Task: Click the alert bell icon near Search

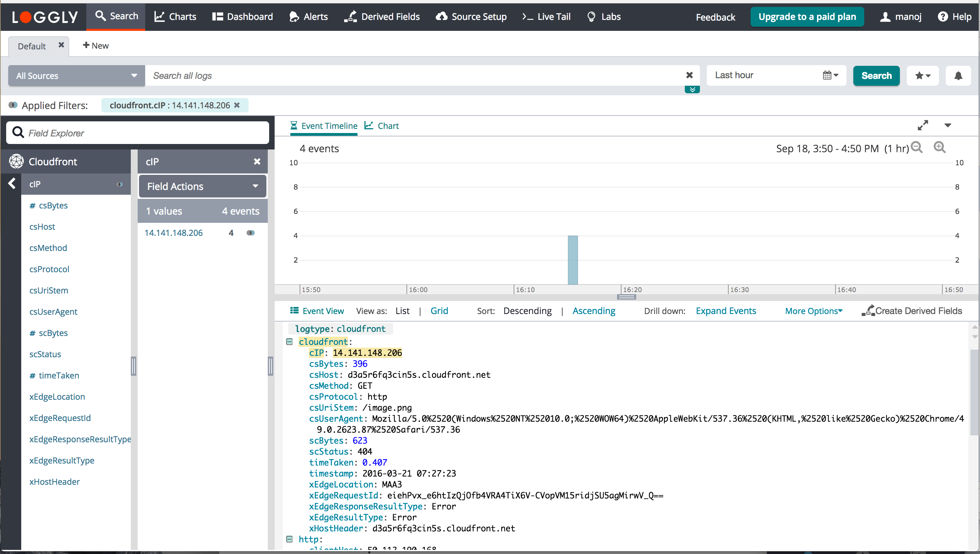Action: pos(958,75)
